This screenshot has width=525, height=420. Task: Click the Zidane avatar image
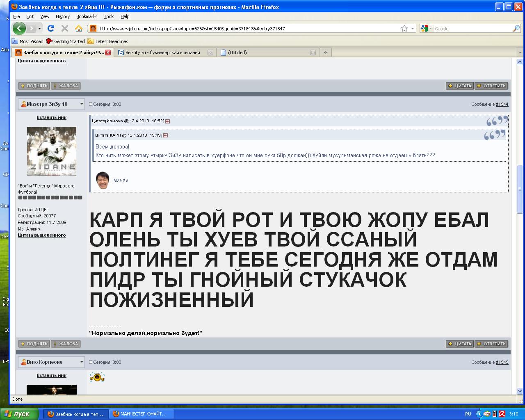[52, 151]
